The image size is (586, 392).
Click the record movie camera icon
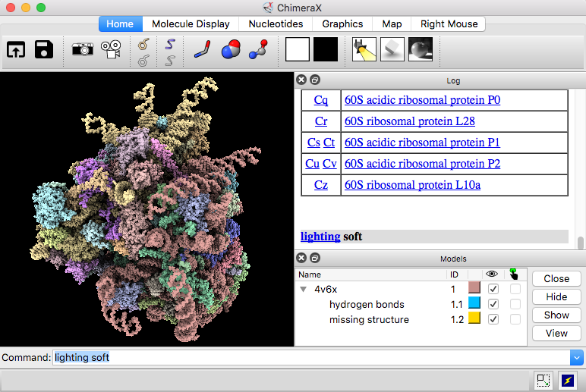tap(111, 49)
